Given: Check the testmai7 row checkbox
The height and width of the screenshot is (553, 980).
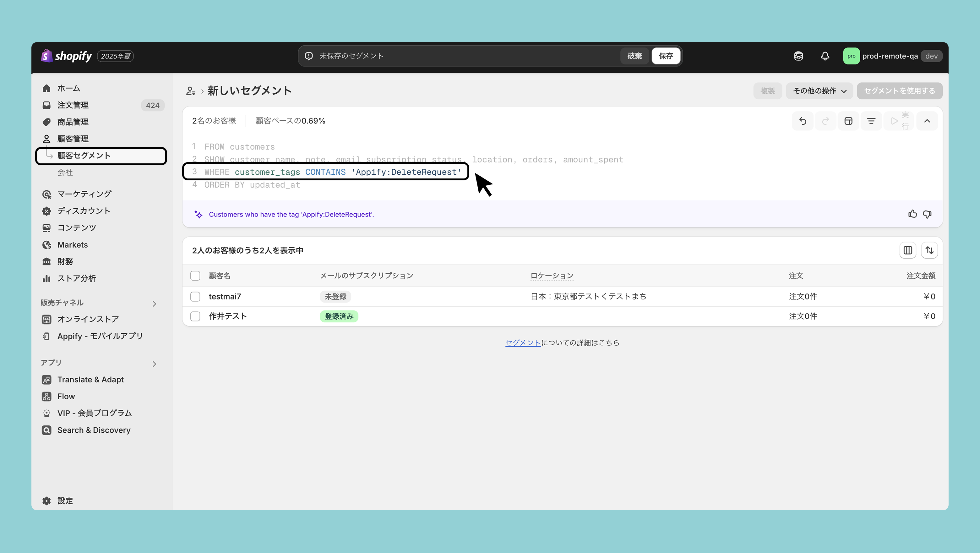Looking at the screenshot, I should click(195, 297).
